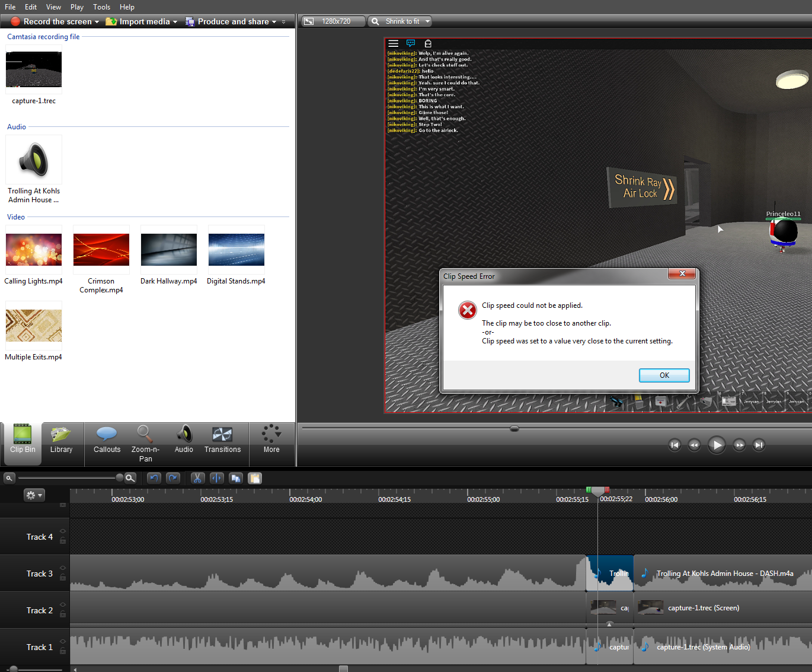The height and width of the screenshot is (672, 812).
Task: Open the Edit menu
Action: [x=31, y=7]
